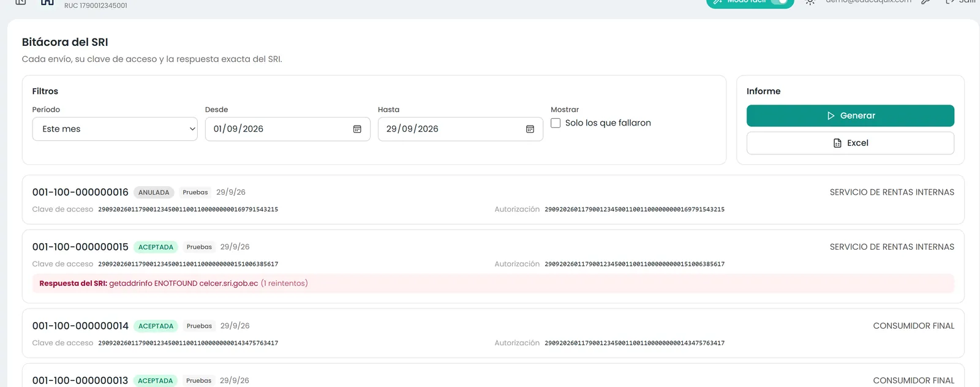Click the Autorización number ending in 169791543215
Viewport: 980px width, 387px height.
(x=635, y=209)
